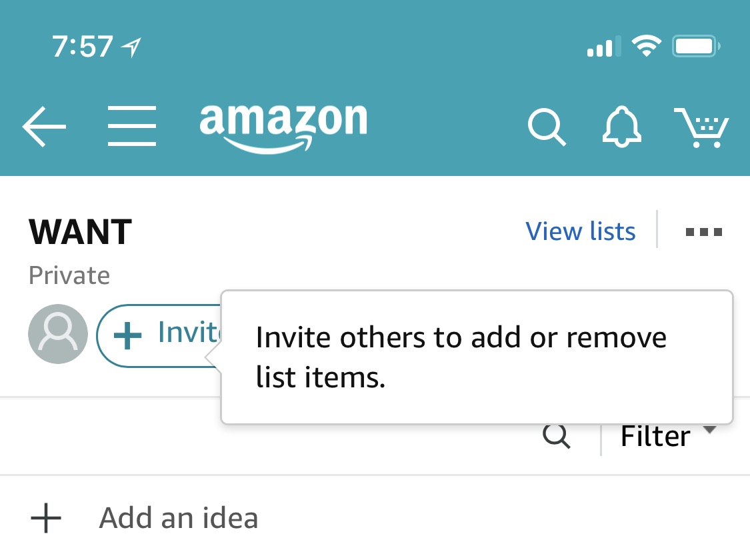
Task: Tap the back arrow icon
Action: click(44, 126)
